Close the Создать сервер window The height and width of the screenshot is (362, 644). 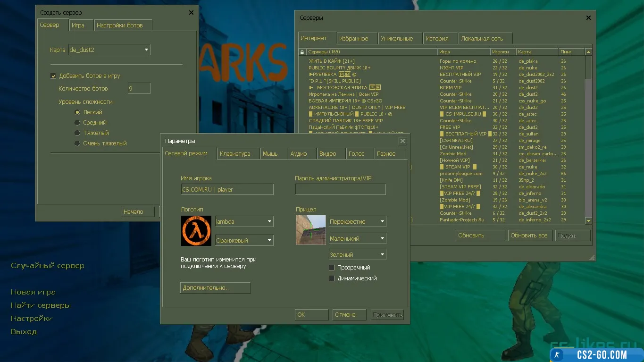point(191,13)
